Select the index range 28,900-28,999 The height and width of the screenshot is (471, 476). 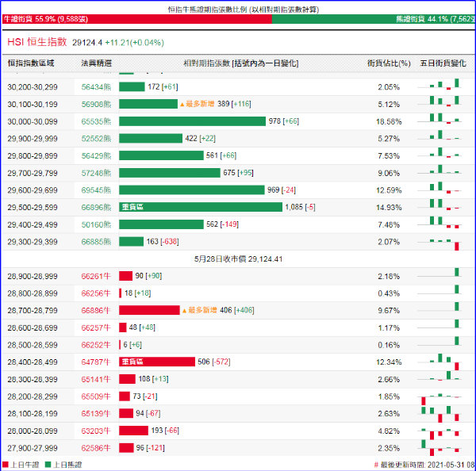click(x=33, y=276)
